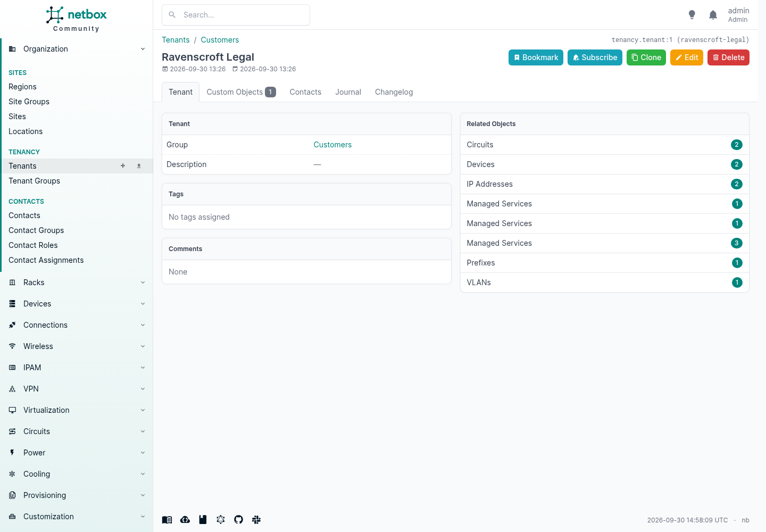Expand the IPAM menu section
The image size is (766, 532).
point(76,368)
